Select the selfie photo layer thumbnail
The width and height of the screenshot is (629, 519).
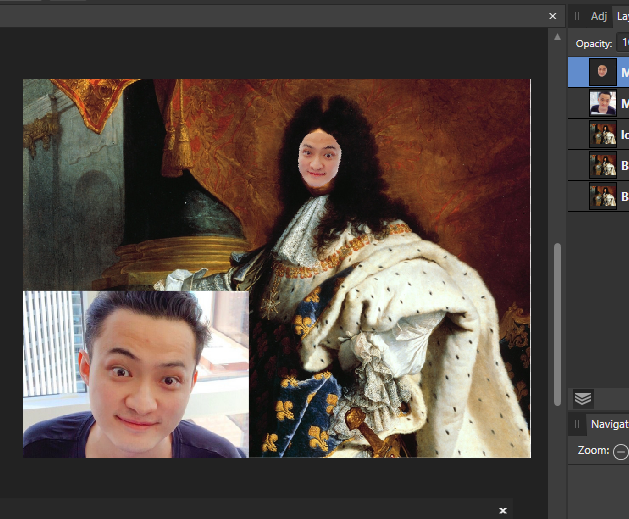(603, 103)
